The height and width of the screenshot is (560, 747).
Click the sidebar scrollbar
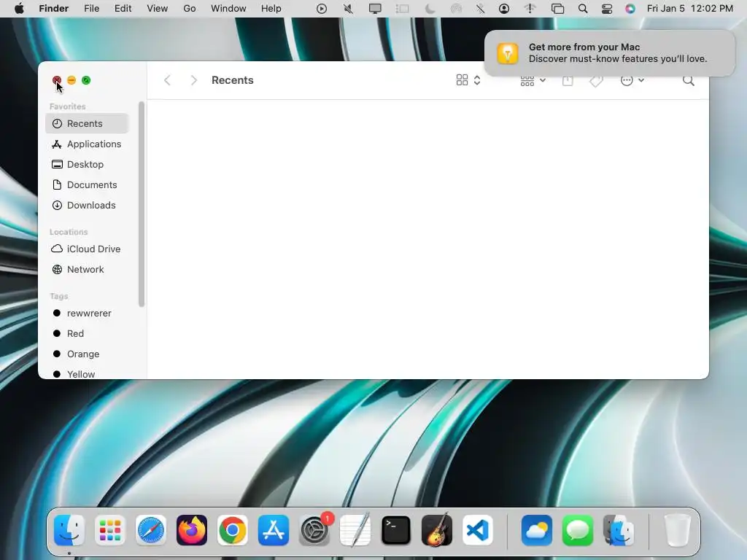pos(141,204)
